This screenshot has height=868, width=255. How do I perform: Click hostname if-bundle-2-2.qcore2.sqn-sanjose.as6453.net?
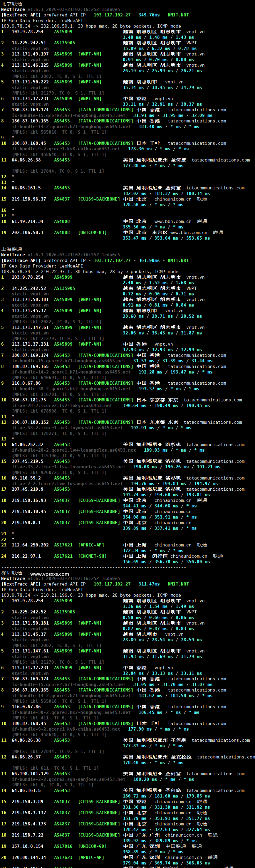[x=68, y=779]
